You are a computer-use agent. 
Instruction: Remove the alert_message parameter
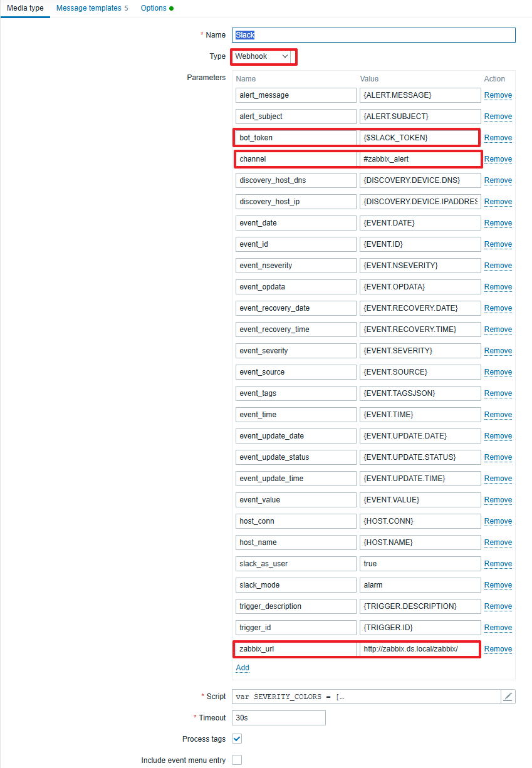click(498, 95)
